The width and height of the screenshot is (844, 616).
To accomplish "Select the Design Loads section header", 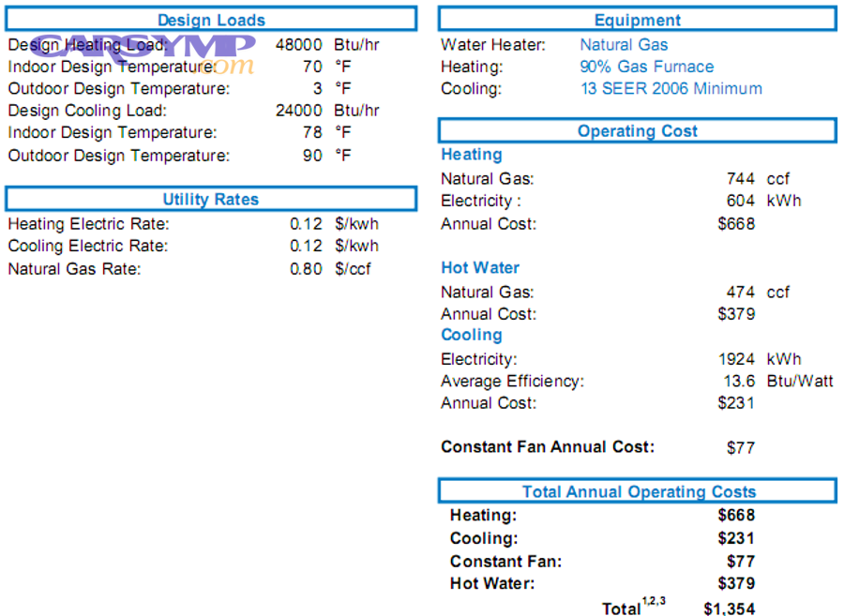I will pos(211,20).
